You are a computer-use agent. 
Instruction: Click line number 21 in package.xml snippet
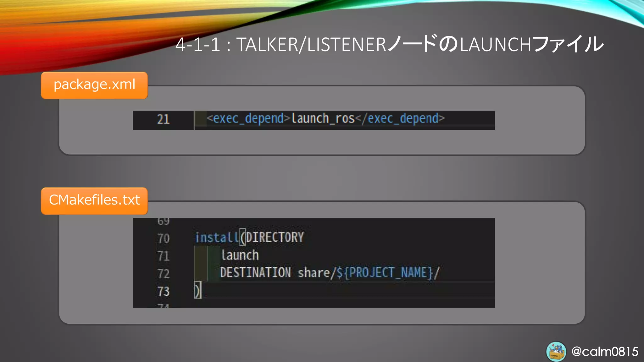tap(163, 119)
